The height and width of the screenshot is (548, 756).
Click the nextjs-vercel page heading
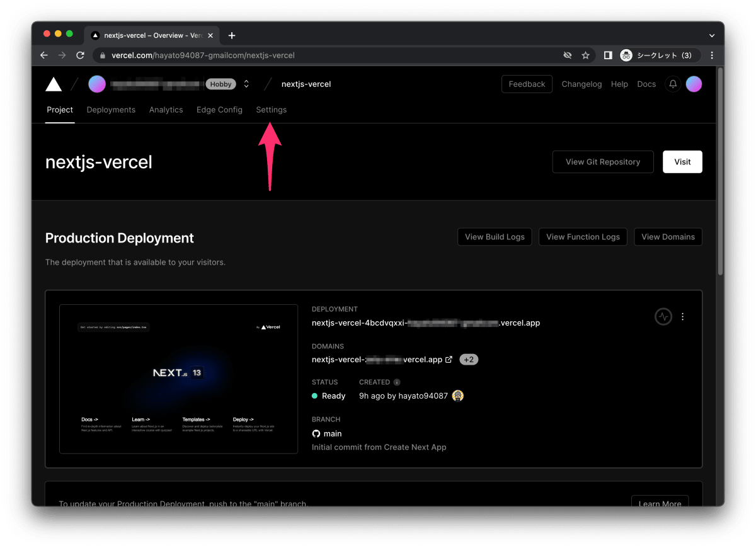99,162
